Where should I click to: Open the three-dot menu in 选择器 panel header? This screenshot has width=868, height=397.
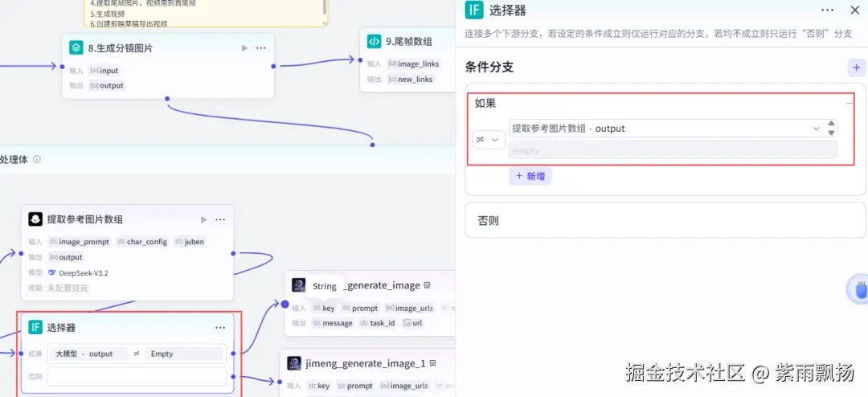click(828, 10)
